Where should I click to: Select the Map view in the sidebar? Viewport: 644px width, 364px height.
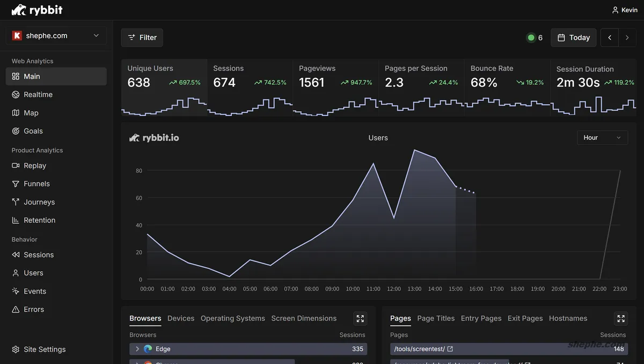(34, 113)
